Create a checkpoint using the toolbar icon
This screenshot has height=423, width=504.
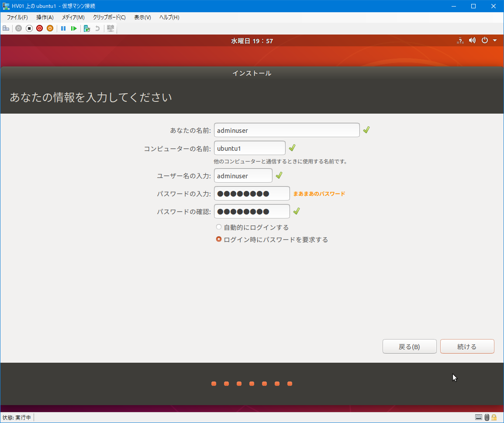[87, 28]
